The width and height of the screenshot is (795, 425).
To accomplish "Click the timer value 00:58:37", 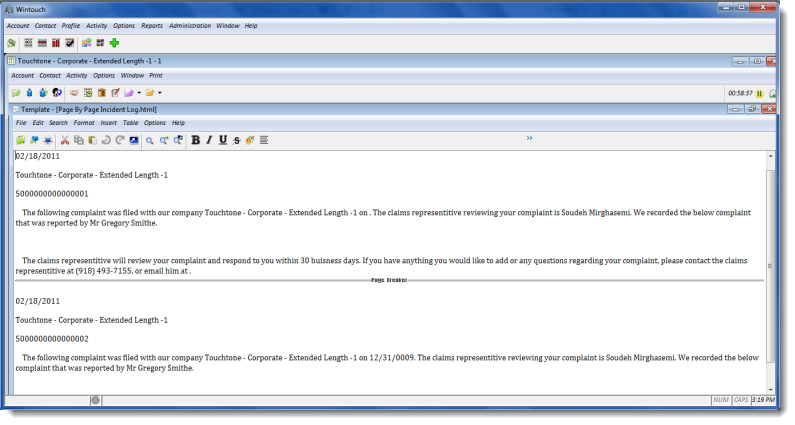I will coord(740,93).
